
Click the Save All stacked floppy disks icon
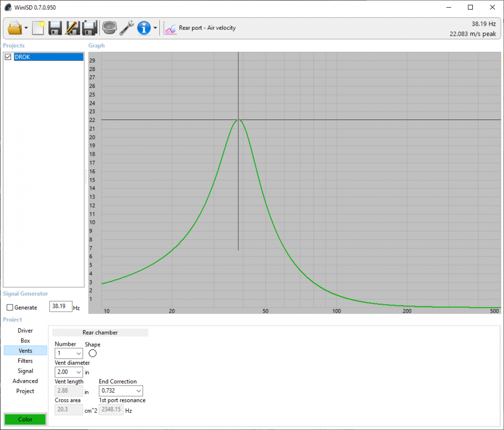(x=90, y=28)
